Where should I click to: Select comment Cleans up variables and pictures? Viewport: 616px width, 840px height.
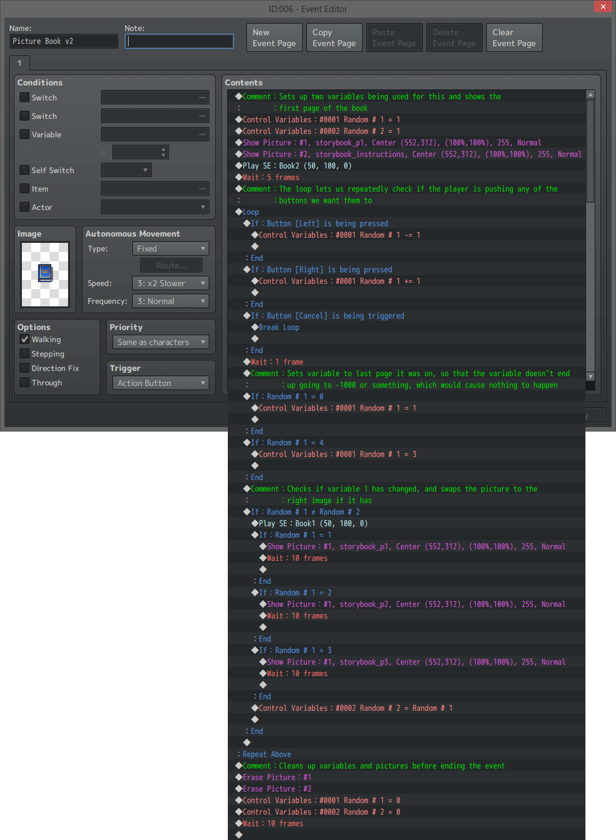[x=407, y=766]
